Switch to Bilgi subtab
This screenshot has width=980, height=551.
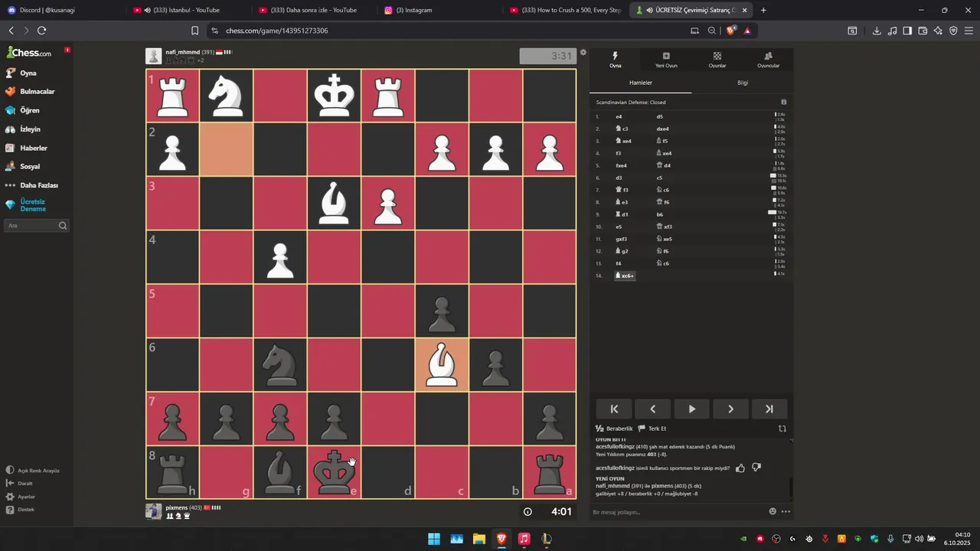pyautogui.click(x=743, y=83)
